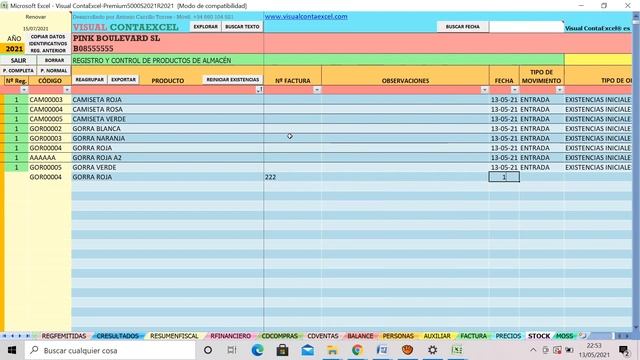Open the PRODUCTO column sort filter
640x360 pixels.
(259, 90)
